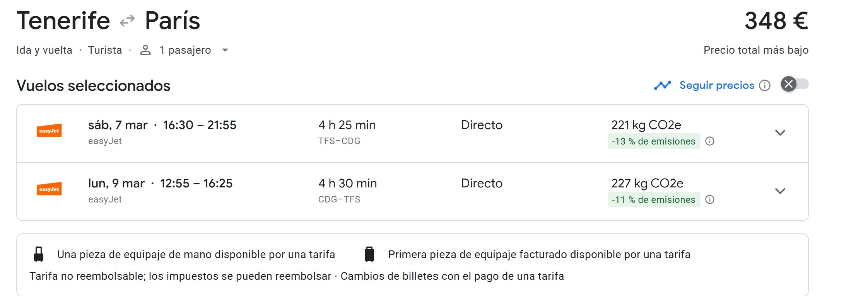Click the info icon beside Seguir precios
This screenshot has width=868, height=296.
(764, 85)
